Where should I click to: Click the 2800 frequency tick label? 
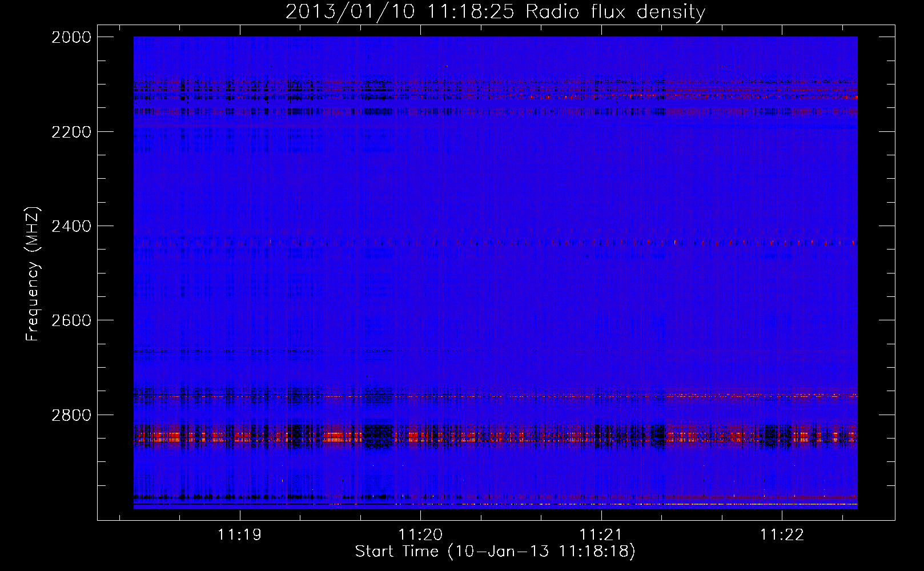click(x=71, y=415)
